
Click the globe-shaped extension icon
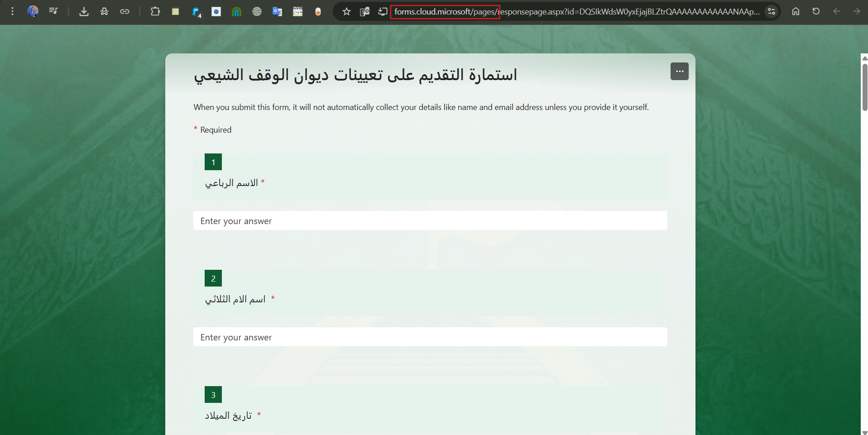(257, 11)
